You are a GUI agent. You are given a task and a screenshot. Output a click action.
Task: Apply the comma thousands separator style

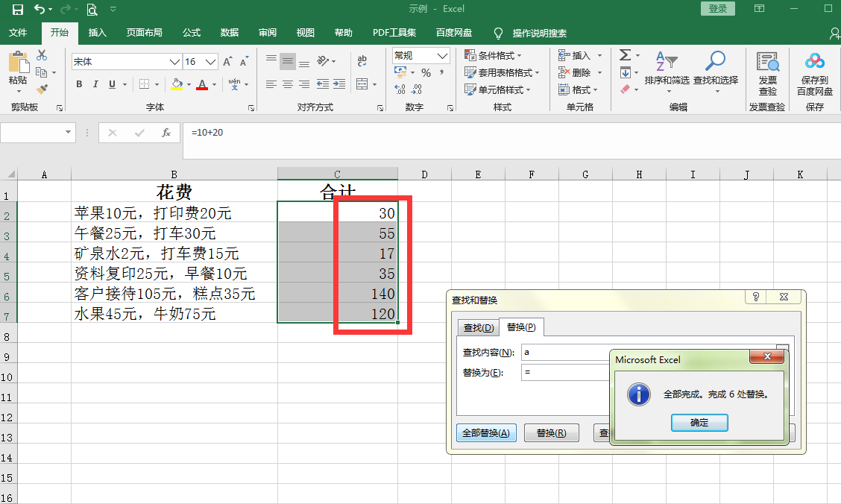pos(441,72)
